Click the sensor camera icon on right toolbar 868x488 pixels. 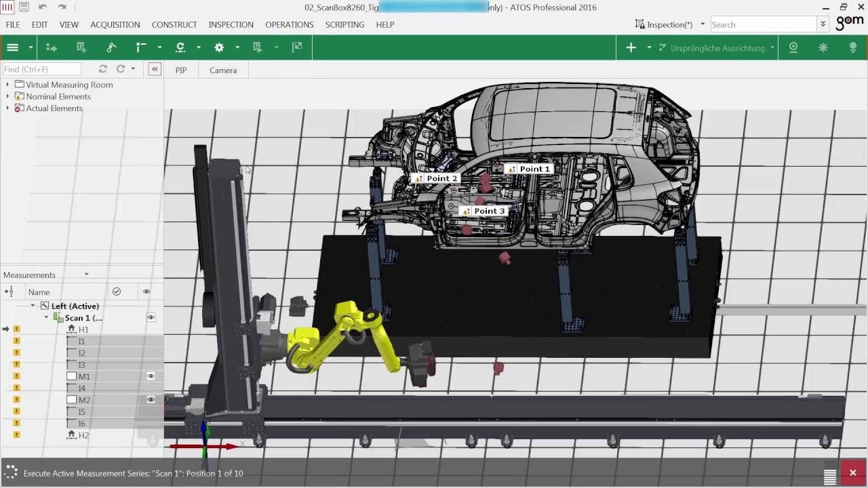coord(793,47)
